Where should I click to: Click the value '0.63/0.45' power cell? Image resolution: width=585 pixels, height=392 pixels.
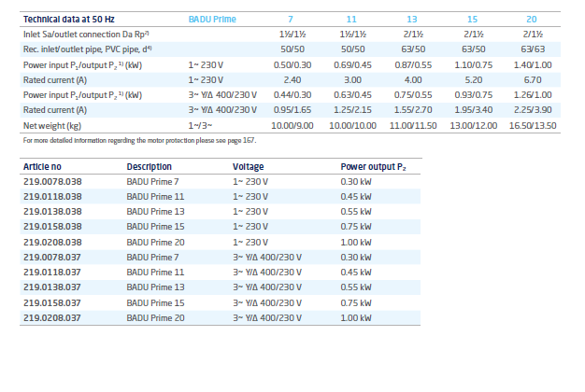pyautogui.click(x=352, y=95)
